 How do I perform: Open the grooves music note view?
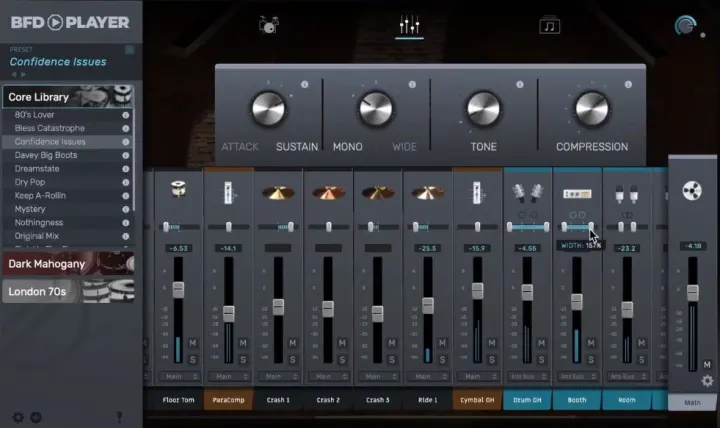[549, 25]
